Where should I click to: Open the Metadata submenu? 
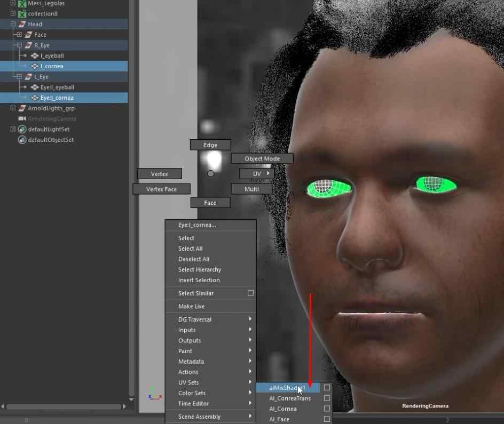coord(211,362)
